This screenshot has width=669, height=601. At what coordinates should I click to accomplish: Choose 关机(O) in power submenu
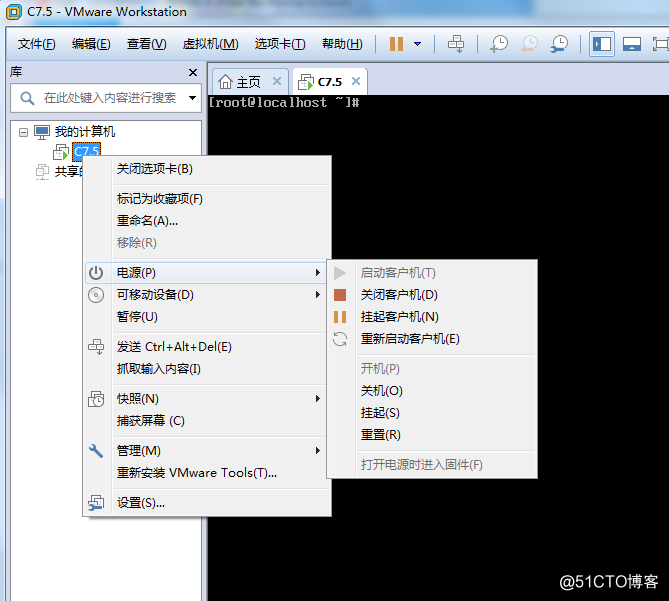[x=432, y=391]
